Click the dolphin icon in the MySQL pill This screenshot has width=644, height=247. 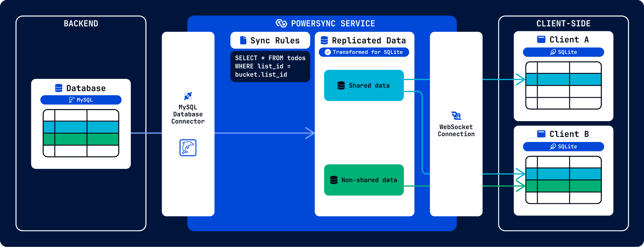[72, 100]
